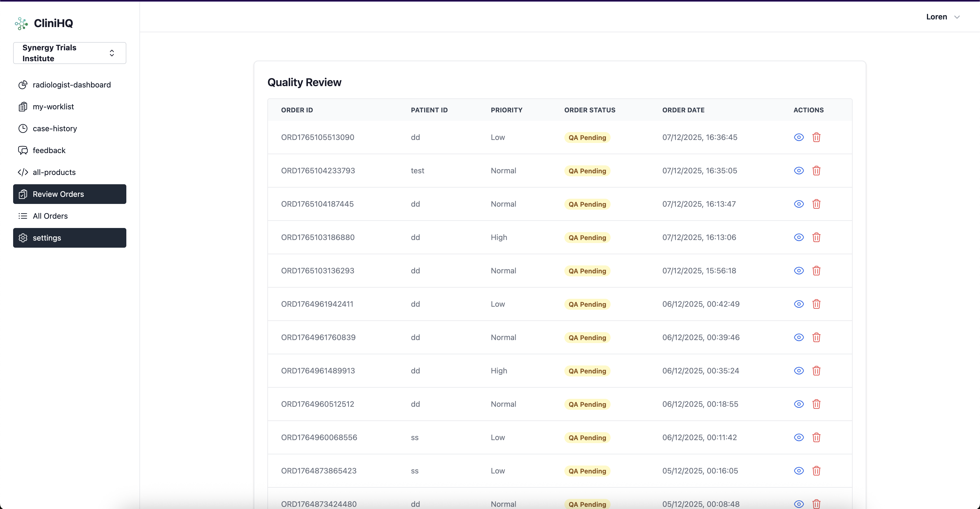Delete order ORD1765104233793 with the trash button

(x=817, y=171)
